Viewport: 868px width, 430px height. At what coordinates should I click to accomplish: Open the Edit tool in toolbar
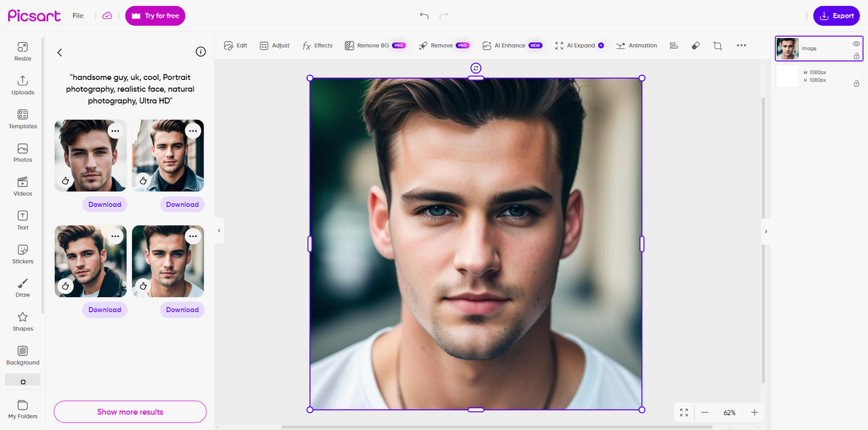point(235,45)
